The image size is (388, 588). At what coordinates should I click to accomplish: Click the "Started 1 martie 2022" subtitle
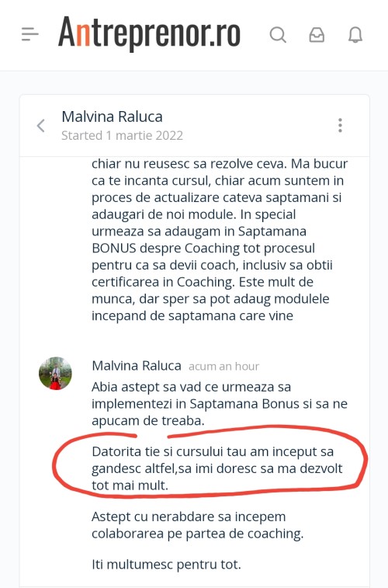(122, 135)
